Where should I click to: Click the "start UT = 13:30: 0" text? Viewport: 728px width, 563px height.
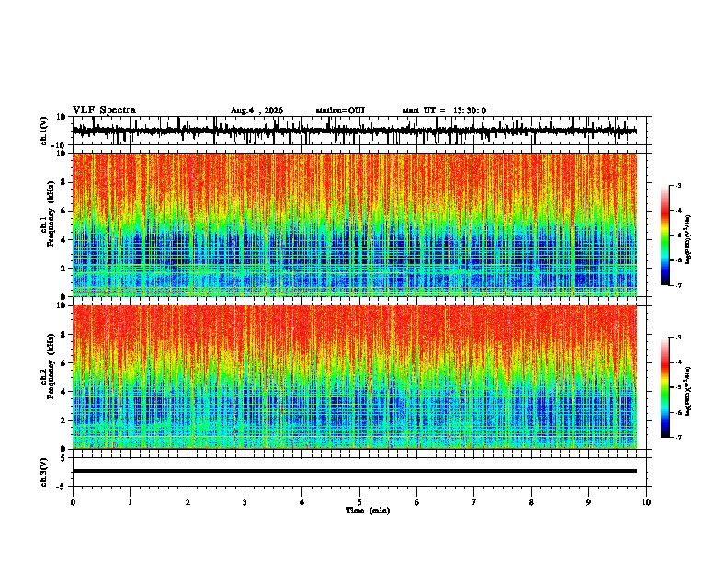pos(444,110)
